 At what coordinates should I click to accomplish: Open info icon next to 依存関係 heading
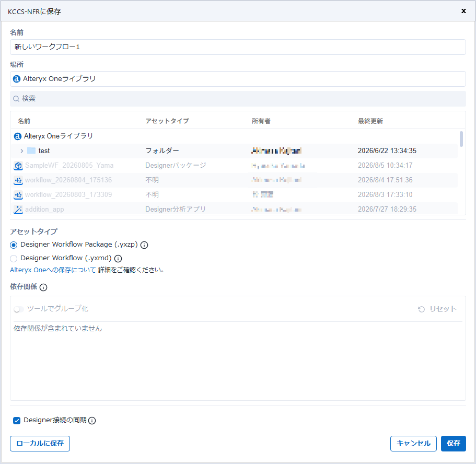[43, 287]
